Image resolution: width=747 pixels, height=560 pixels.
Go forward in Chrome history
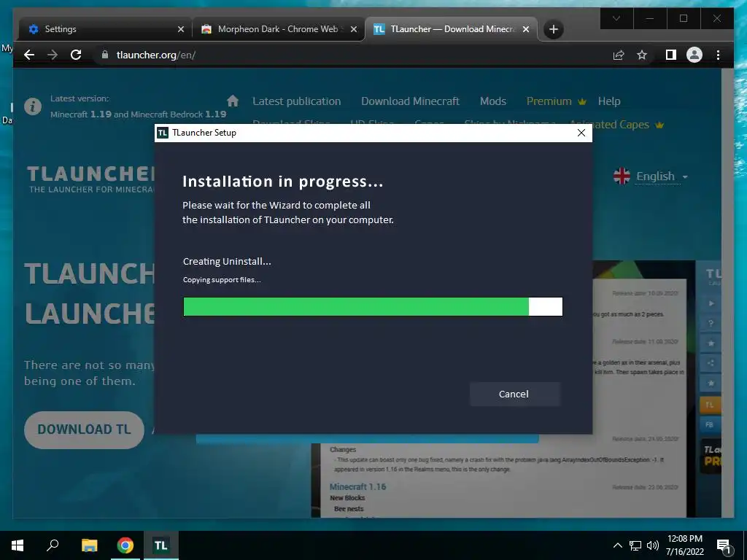[53, 55]
